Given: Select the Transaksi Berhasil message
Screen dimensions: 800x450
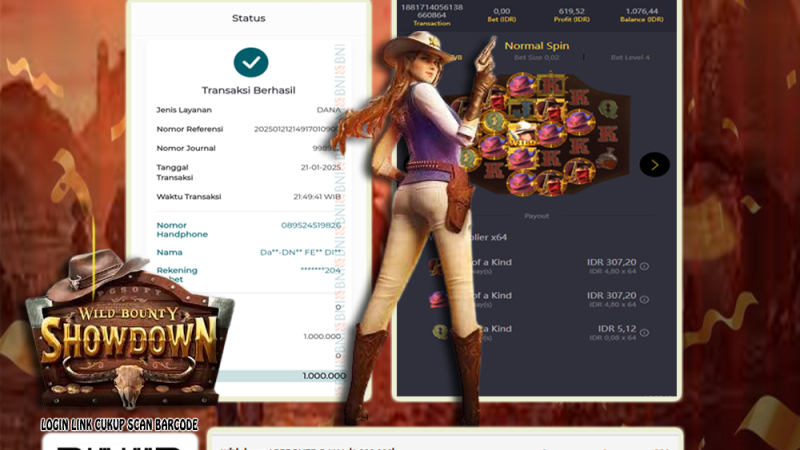Looking at the screenshot, I should 248,90.
